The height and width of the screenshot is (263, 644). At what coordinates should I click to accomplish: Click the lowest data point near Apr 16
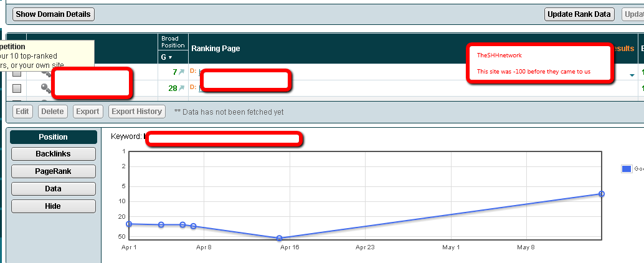click(x=279, y=238)
